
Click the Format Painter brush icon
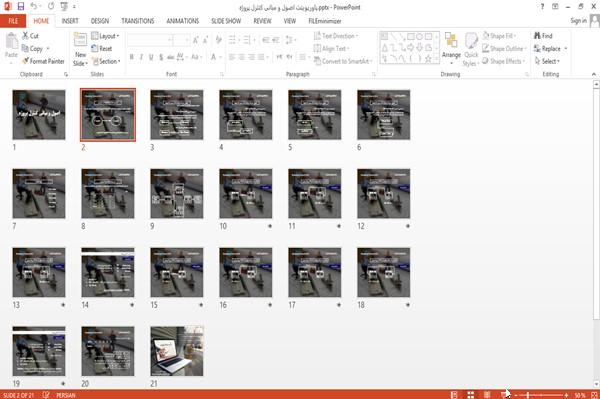coord(25,61)
